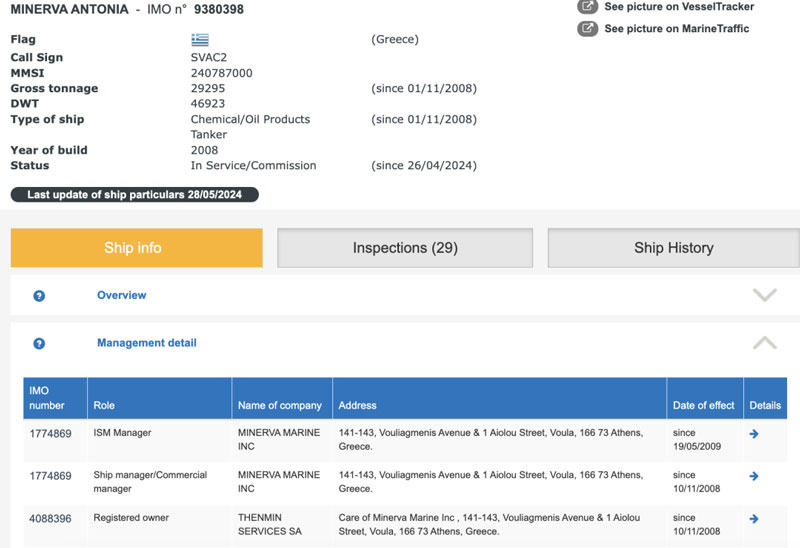This screenshot has height=548, width=800.
Task: Click IMO number 1774869 in ISM Manager row
Action: coord(51,434)
